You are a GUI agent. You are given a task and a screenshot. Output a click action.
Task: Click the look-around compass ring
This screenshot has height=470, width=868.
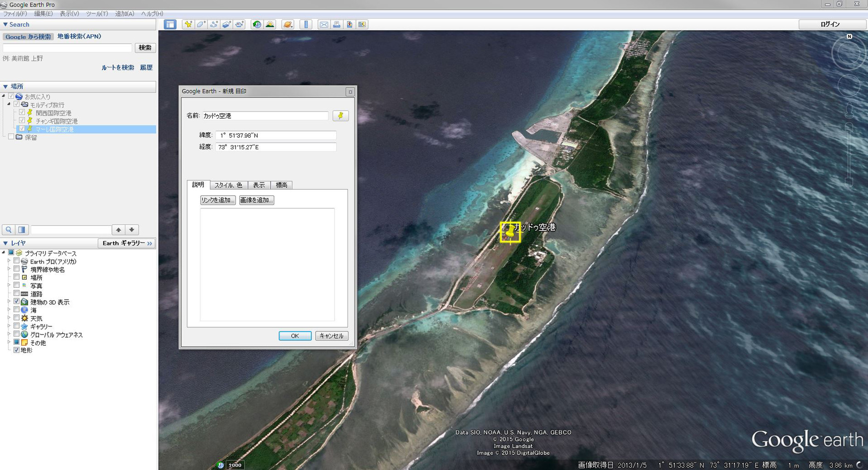tap(849, 54)
